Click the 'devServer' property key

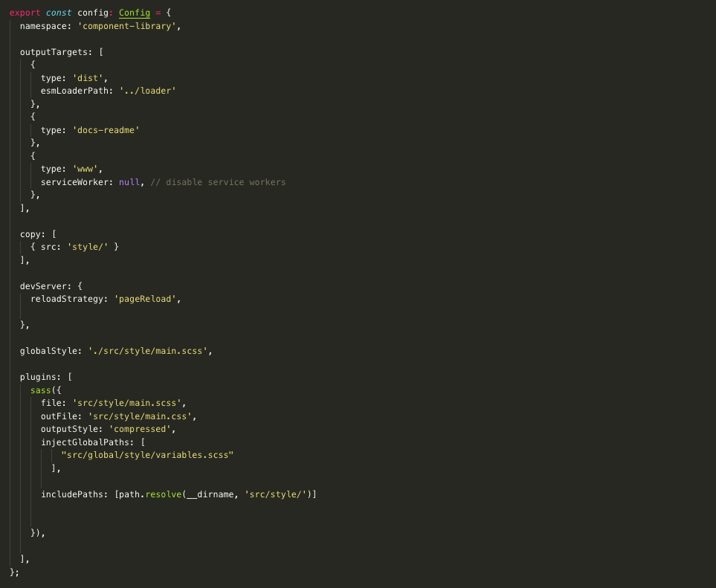(x=43, y=286)
